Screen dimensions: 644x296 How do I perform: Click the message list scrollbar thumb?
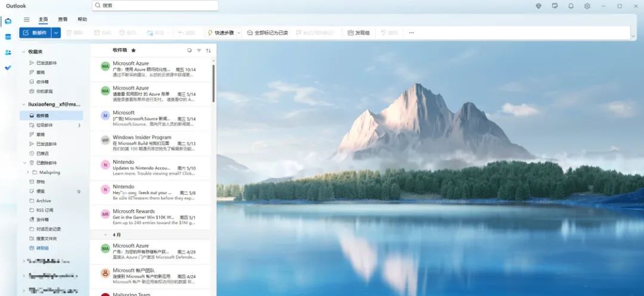(x=213, y=83)
